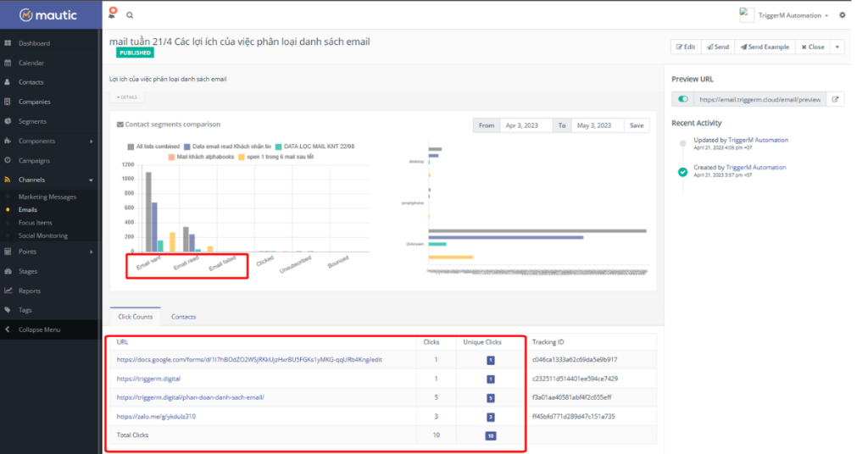Image resolution: width=868 pixels, height=454 pixels.
Task: Open preview URL in new window icon
Action: (x=835, y=99)
